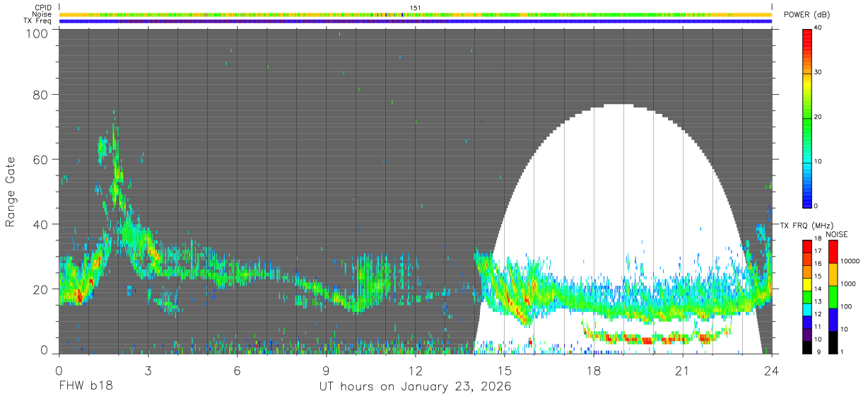
Task: Click the CPID value 151
Action: coord(416,8)
